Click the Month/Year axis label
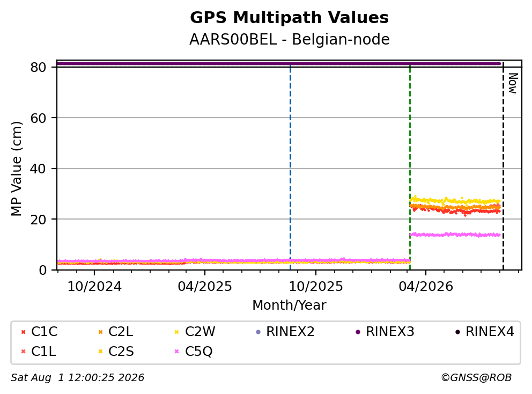The image size is (532, 394). 289,305
